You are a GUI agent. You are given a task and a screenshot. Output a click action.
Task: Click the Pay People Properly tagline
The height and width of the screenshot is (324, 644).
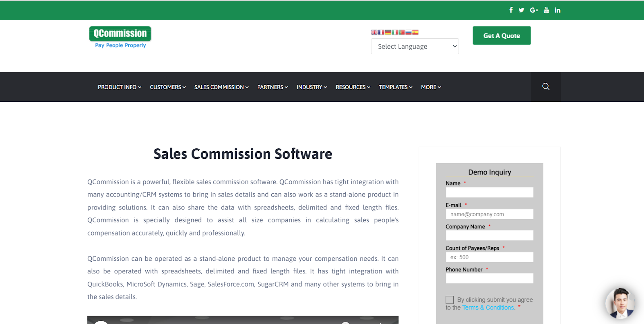[120, 45]
